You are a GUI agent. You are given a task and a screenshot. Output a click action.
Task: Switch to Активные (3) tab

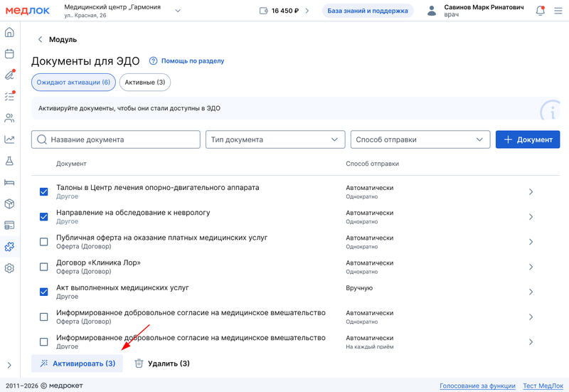coord(145,83)
